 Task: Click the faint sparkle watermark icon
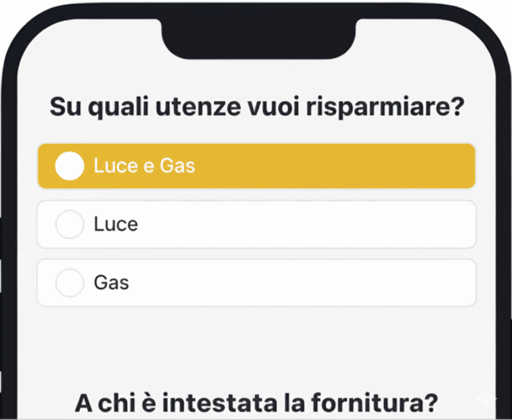tap(487, 398)
